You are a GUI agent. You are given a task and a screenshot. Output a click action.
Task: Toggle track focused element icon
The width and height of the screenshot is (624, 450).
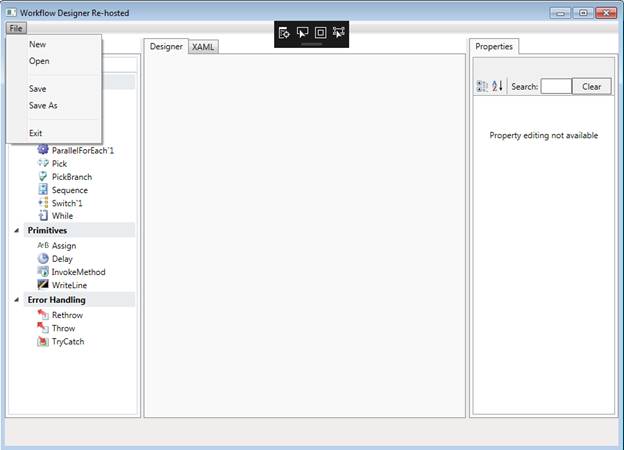339,33
